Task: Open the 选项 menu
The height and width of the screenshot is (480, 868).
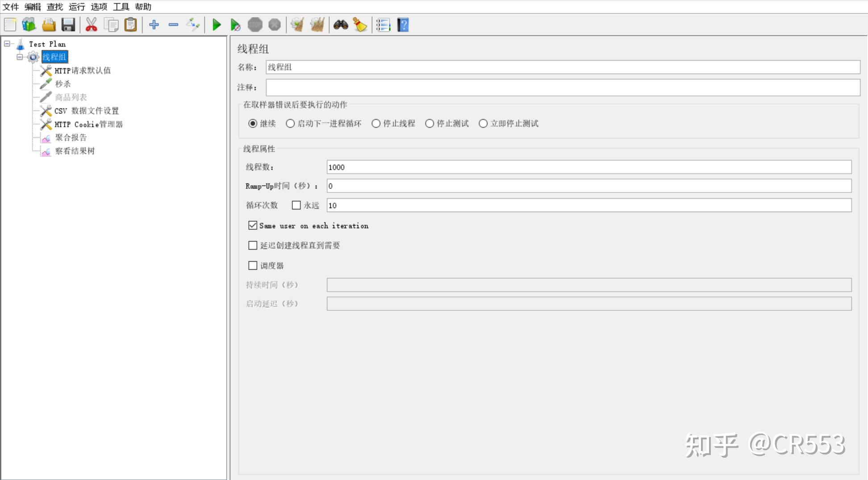Action: pyautogui.click(x=99, y=7)
